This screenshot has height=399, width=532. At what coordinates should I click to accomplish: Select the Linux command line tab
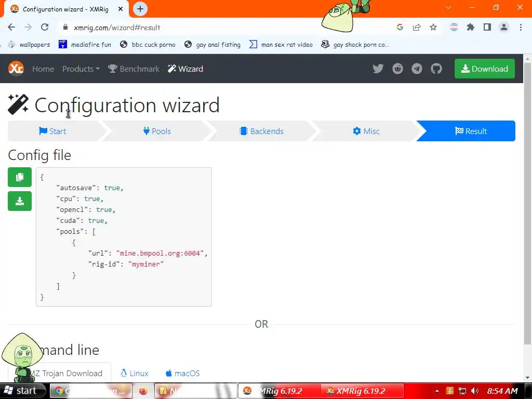click(135, 373)
